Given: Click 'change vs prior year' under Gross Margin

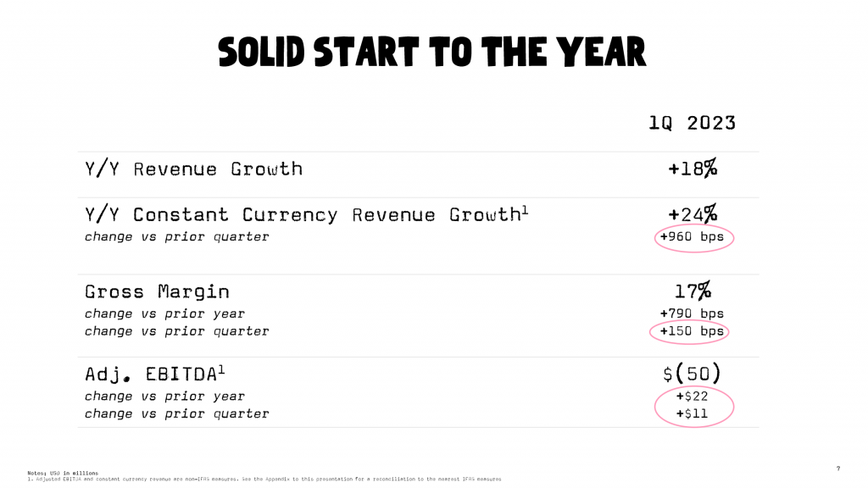Looking at the screenshot, I should [x=164, y=313].
